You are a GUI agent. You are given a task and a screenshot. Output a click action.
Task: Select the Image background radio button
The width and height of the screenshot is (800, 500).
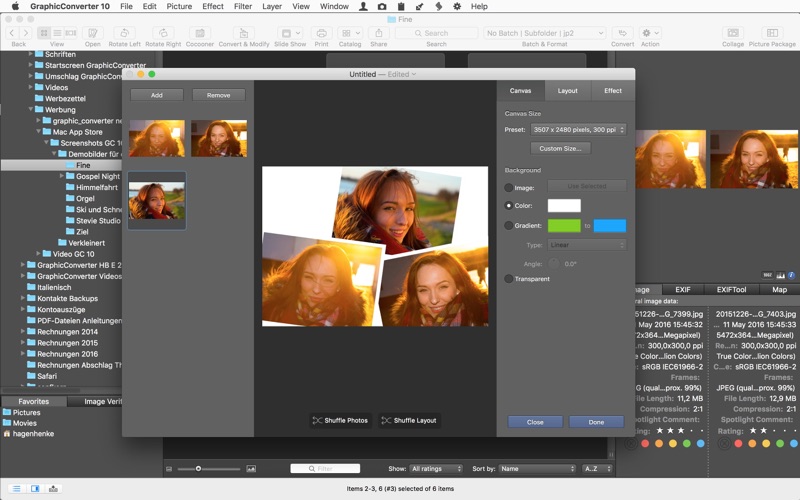click(x=509, y=187)
